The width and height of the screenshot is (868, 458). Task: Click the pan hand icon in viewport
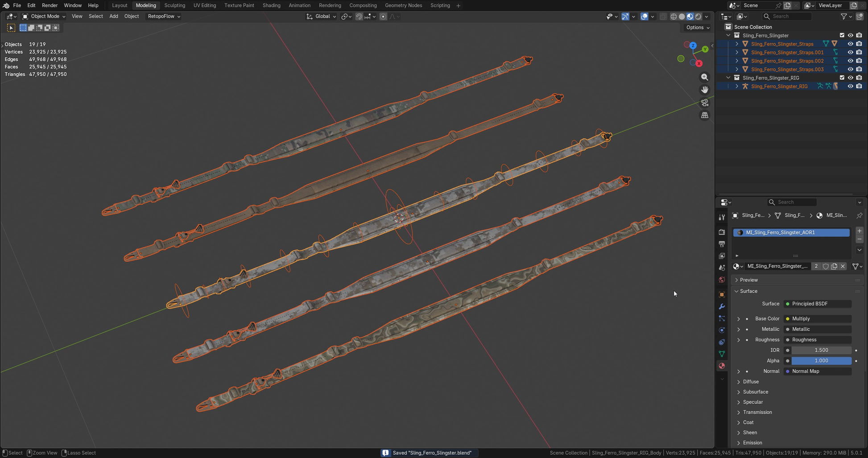[704, 90]
